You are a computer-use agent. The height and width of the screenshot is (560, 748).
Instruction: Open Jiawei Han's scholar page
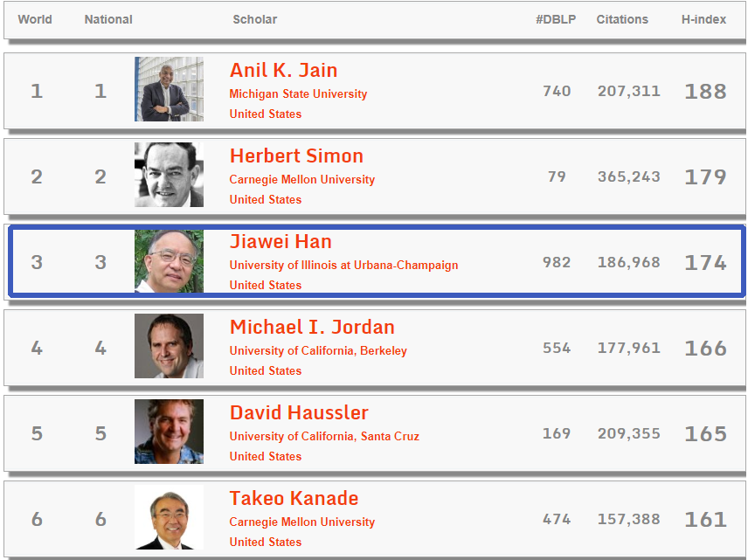point(280,242)
